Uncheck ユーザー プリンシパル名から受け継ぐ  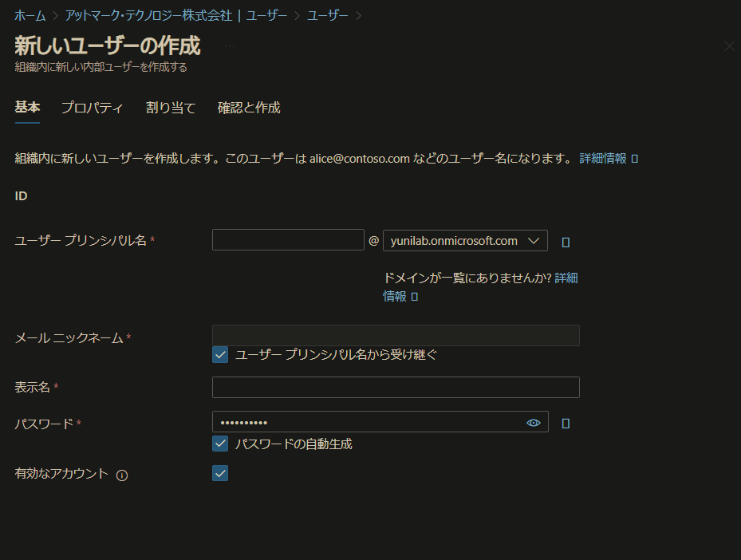tap(219, 354)
